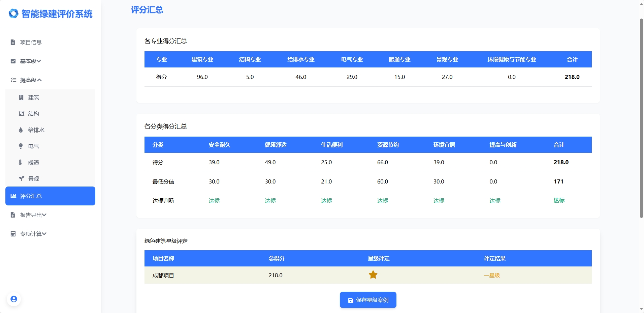
Task: Open the 项目信息 page
Action: click(31, 42)
